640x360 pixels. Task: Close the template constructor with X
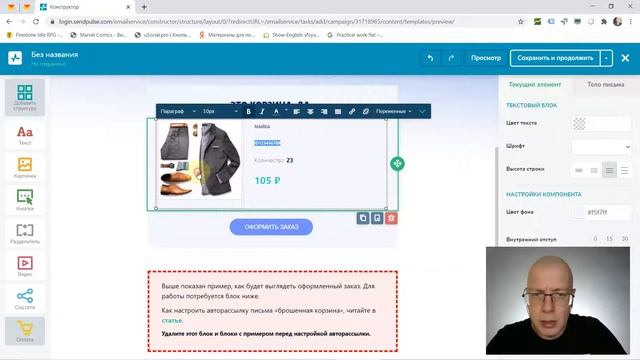(x=625, y=58)
